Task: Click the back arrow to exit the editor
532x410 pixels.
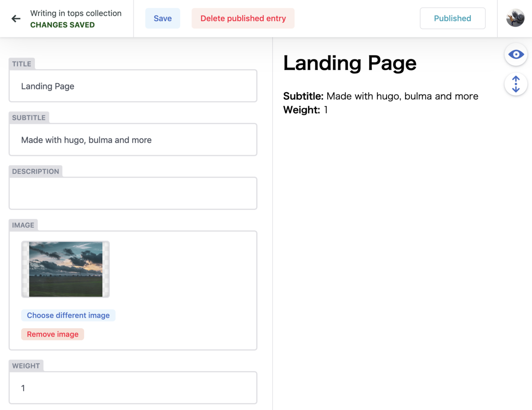Action: point(16,18)
